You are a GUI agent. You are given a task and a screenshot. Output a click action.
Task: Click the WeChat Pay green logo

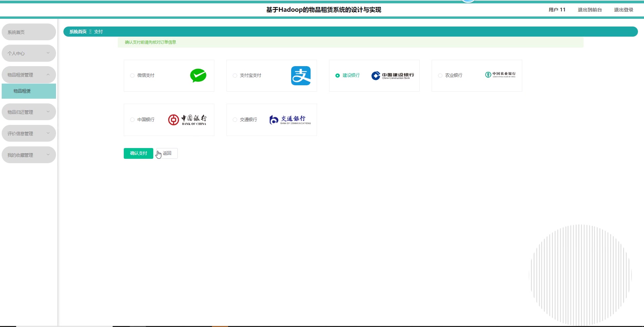tap(198, 76)
